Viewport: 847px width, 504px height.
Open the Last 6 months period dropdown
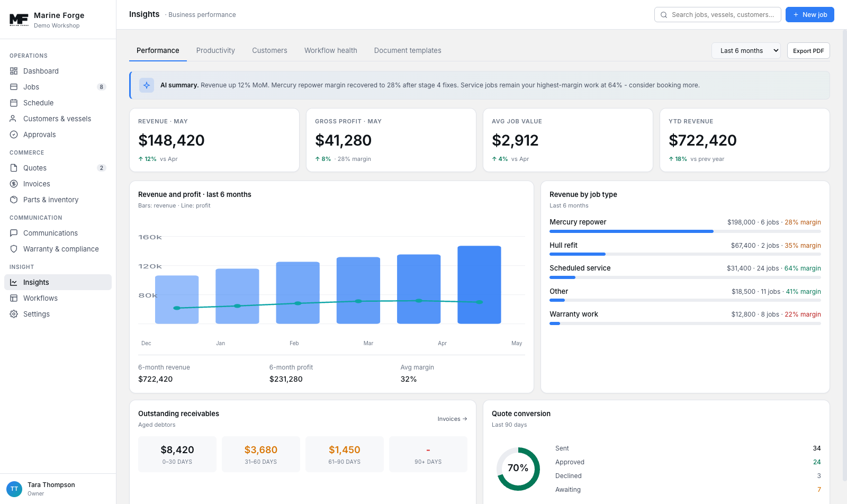click(x=746, y=51)
